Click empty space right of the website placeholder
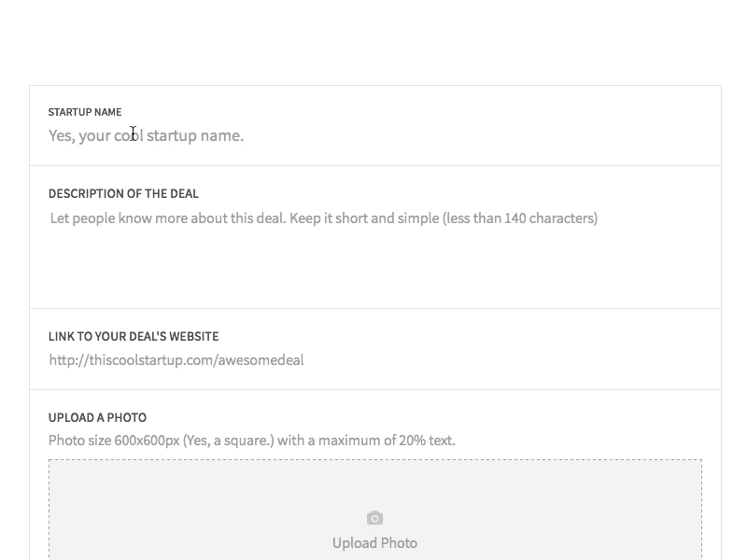 pyautogui.click(x=514, y=360)
